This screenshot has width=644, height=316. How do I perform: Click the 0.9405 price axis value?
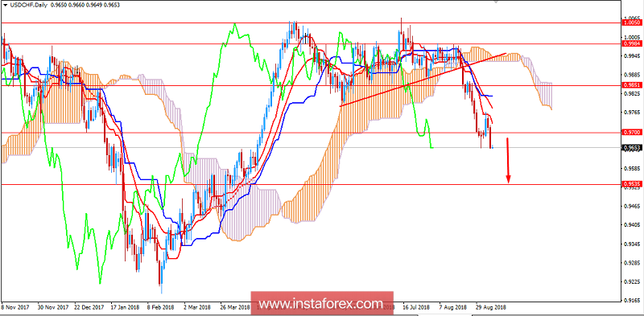click(x=632, y=225)
